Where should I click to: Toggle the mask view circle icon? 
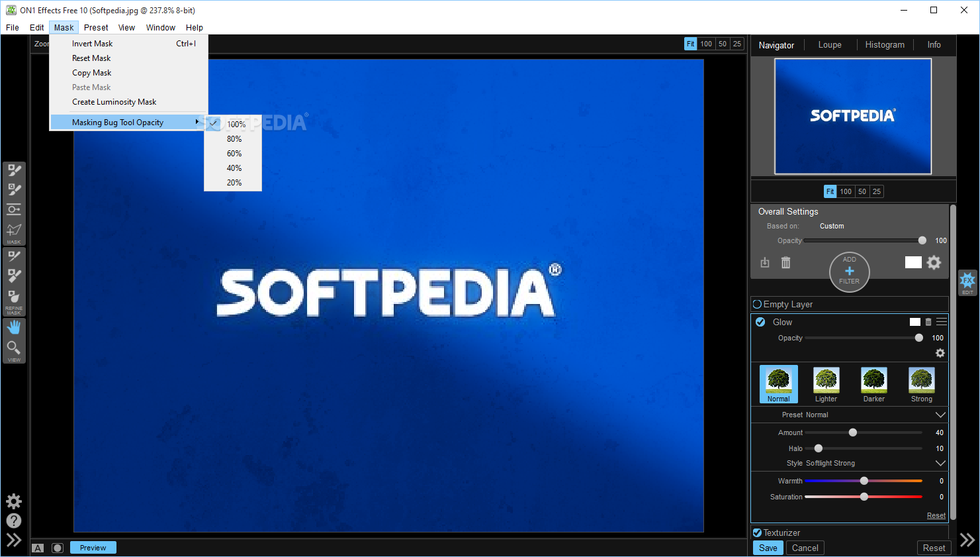(58, 548)
